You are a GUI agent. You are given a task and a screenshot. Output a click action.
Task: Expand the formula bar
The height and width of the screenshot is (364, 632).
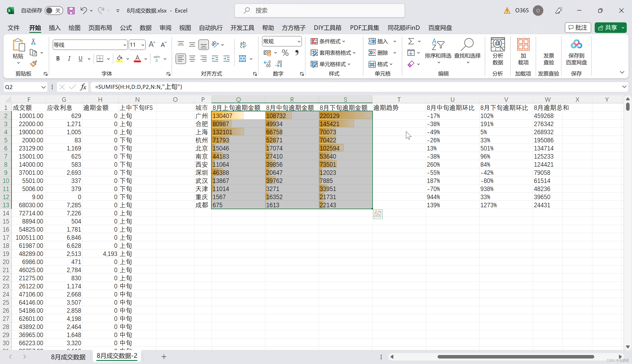tap(624, 87)
